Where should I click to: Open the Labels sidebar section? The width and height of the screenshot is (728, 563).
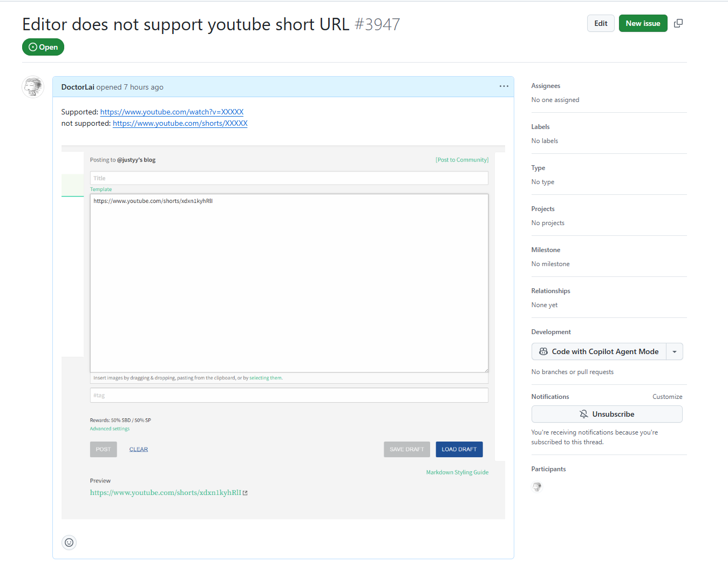coord(540,127)
